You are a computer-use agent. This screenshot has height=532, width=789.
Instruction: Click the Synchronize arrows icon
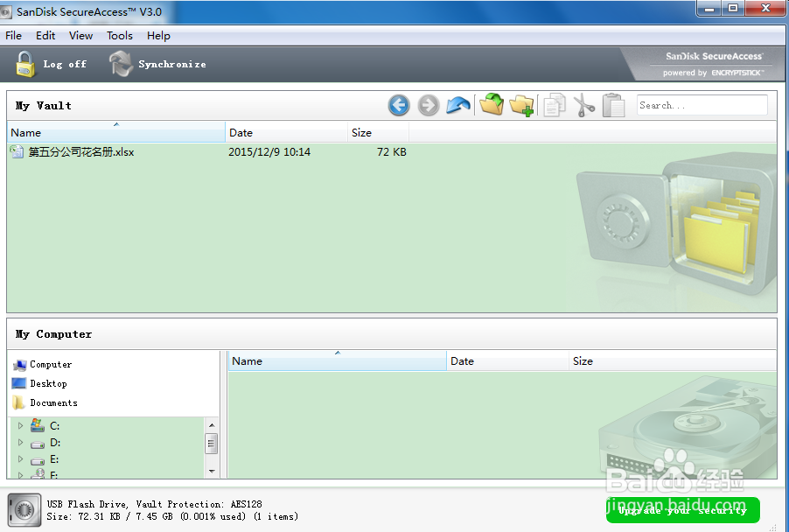(121, 64)
